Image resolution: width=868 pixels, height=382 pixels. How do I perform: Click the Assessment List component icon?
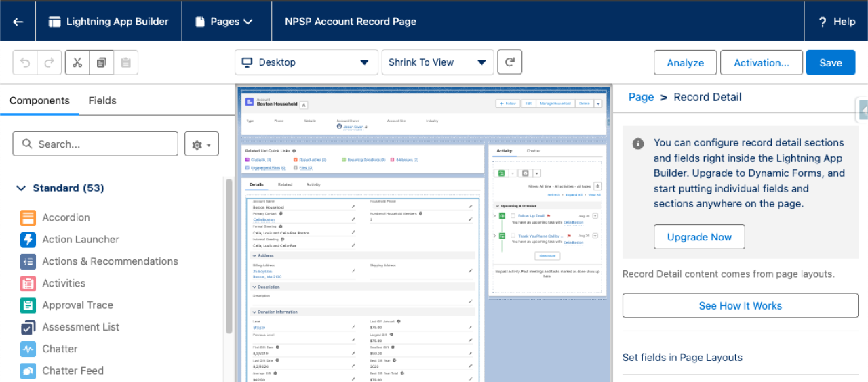tap(28, 327)
